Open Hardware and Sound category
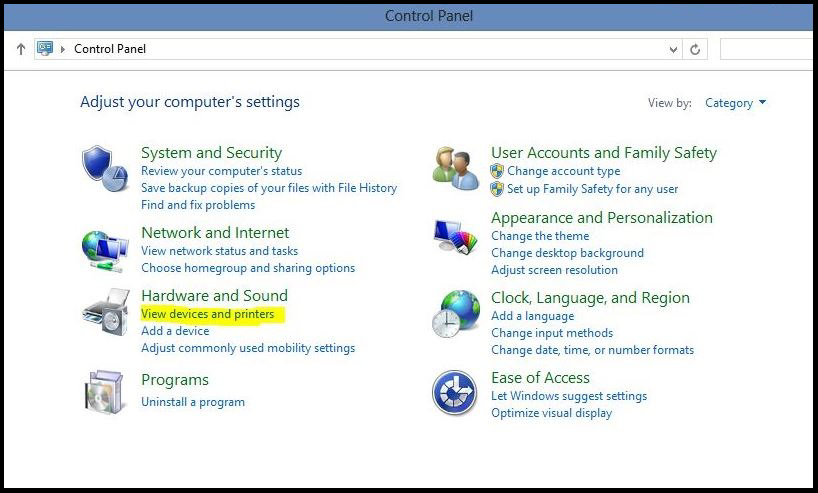The height and width of the screenshot is (493, 818). 214,296
